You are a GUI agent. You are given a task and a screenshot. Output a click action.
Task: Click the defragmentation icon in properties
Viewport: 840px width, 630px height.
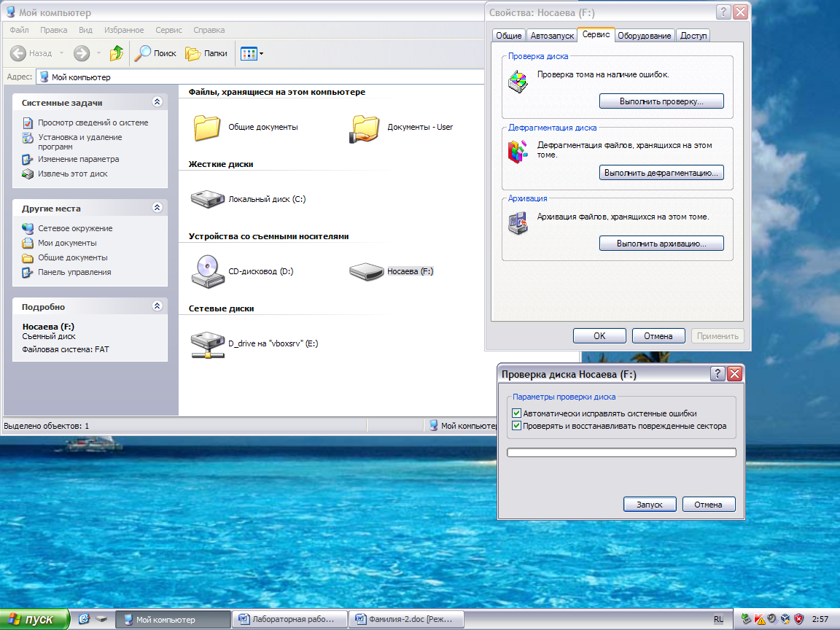[518, 152]
